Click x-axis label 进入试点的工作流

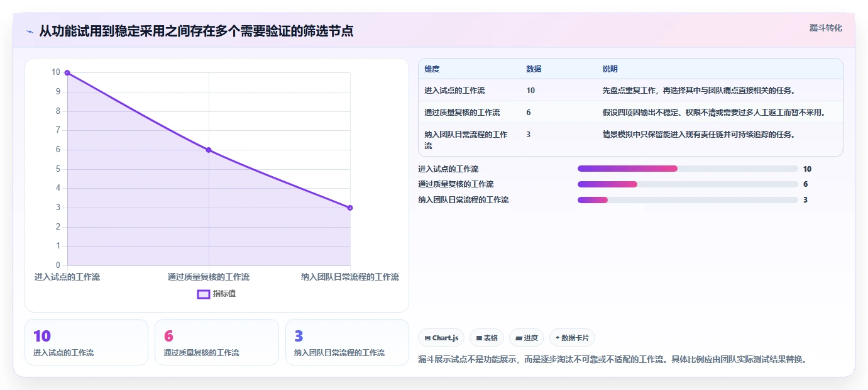67,277
